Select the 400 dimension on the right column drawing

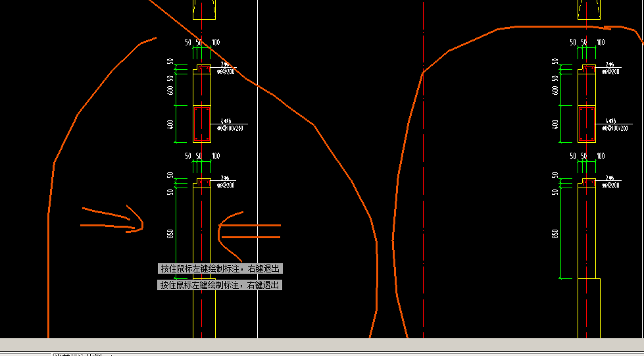coord(555,124)
